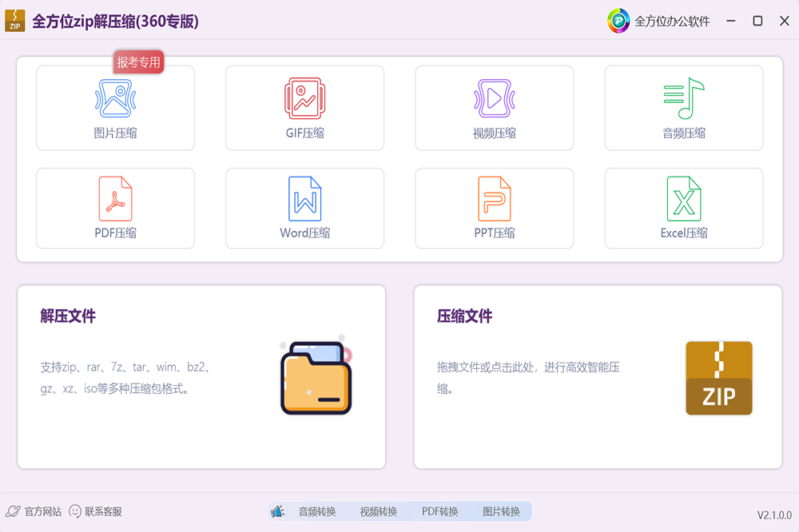
Task: Open the 全方位办公软件 logo link
Action: (x=659, y=22)
